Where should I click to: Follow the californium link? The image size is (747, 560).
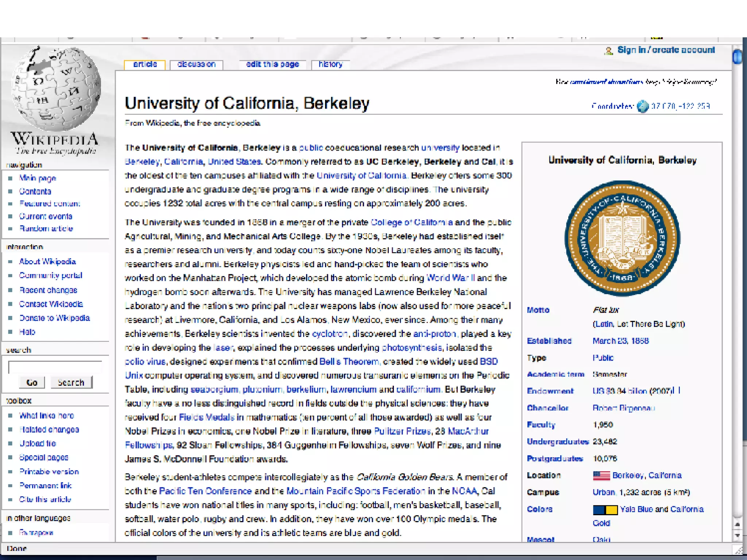click(418, 390)
